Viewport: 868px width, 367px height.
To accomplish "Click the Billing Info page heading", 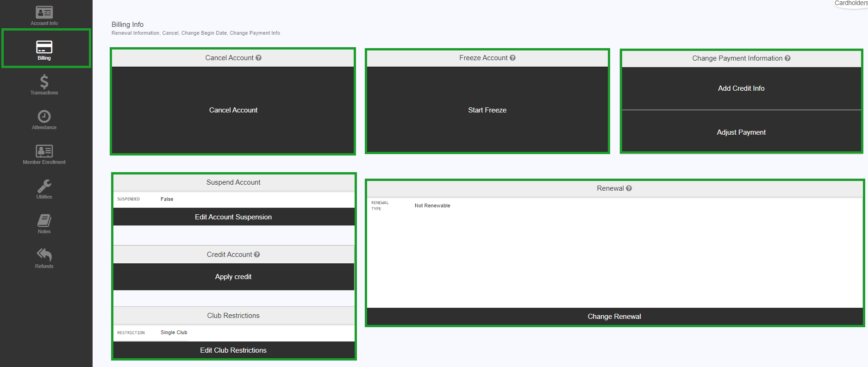I will (127, 25).
